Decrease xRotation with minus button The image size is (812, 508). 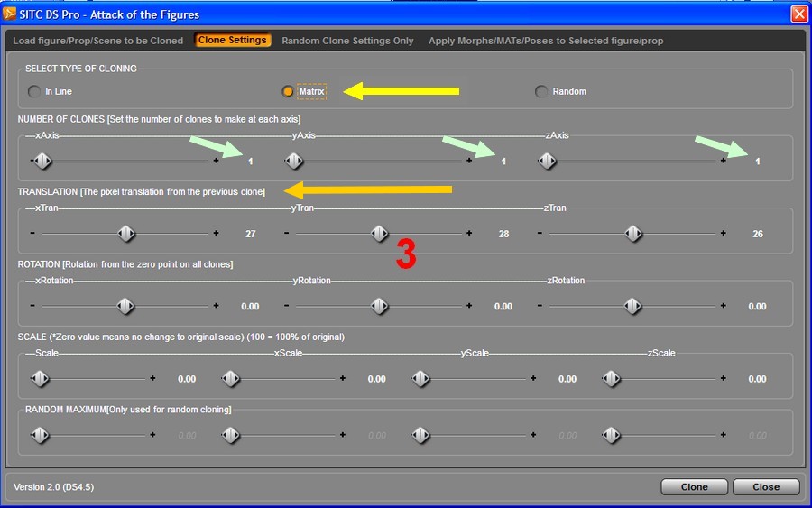[x=32, y=306]
